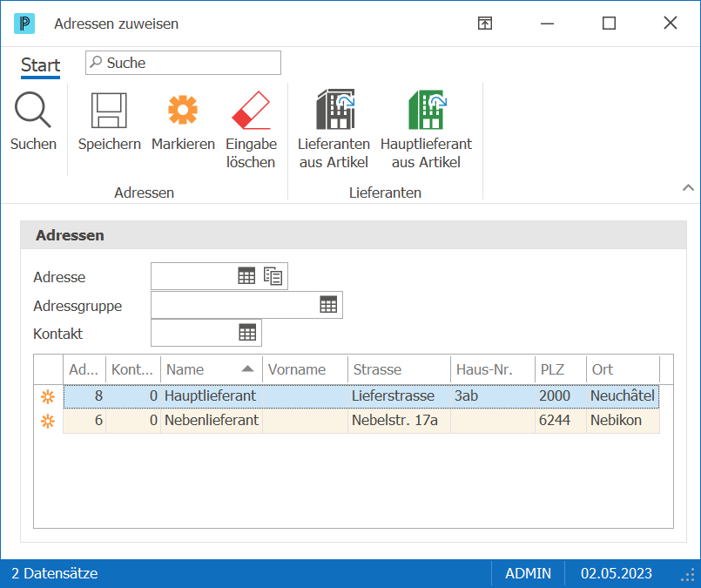Save with the Speichern floppy icon
This screenshot has height=588, width=701.
(x=109, y=111)
